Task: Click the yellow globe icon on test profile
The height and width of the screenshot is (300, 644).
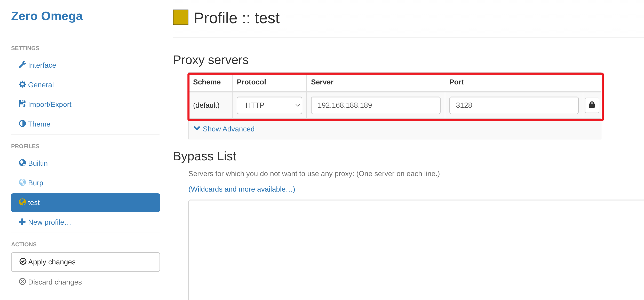Action: (22, 202)
